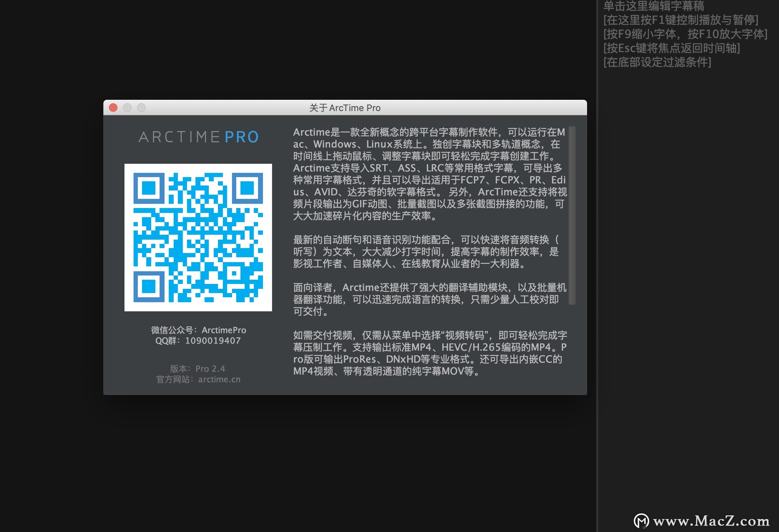Click the 在这里按F1键控制播放与暂停 hint line
The width and height of the screenshot is (779, 532).
pyautogui.click(x=680, y=20)
